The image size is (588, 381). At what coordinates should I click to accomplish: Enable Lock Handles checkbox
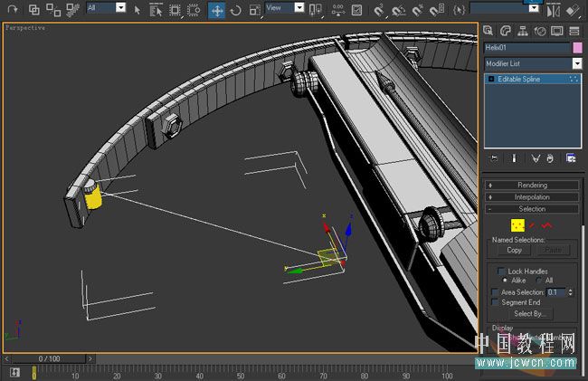(501, 271)
